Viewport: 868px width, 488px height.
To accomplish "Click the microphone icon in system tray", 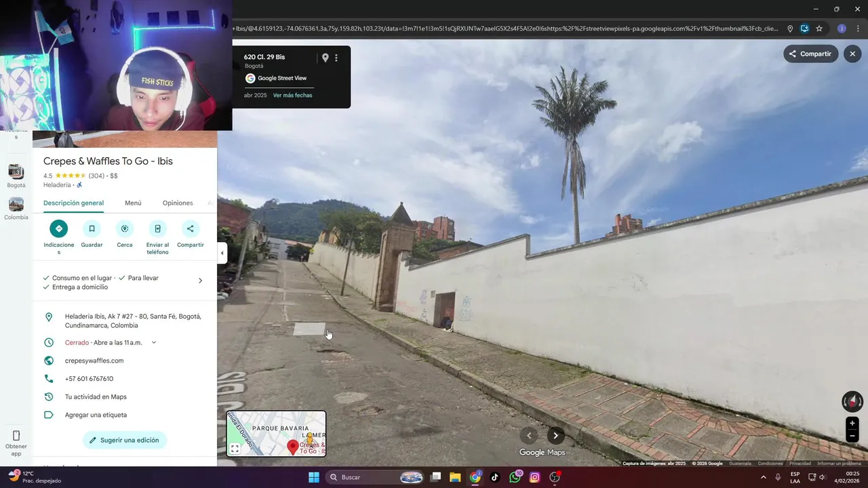I will click(x=778, y=477).
